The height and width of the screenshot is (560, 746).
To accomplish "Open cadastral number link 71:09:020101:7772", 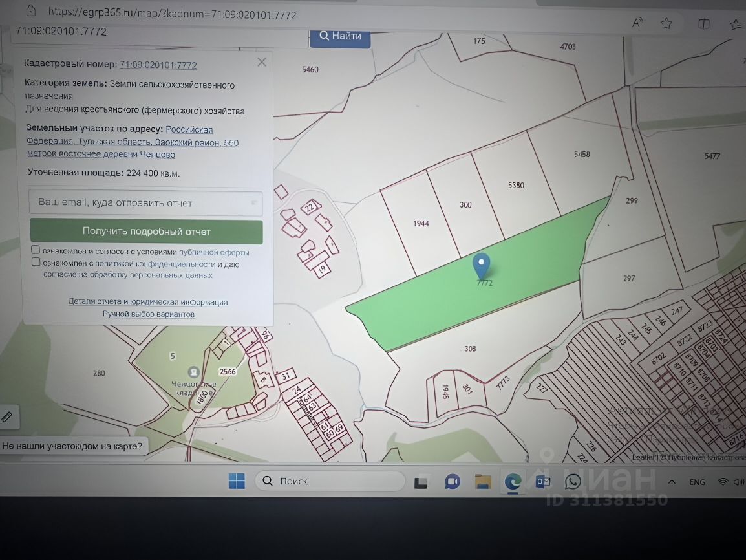I will click(158, 65).
